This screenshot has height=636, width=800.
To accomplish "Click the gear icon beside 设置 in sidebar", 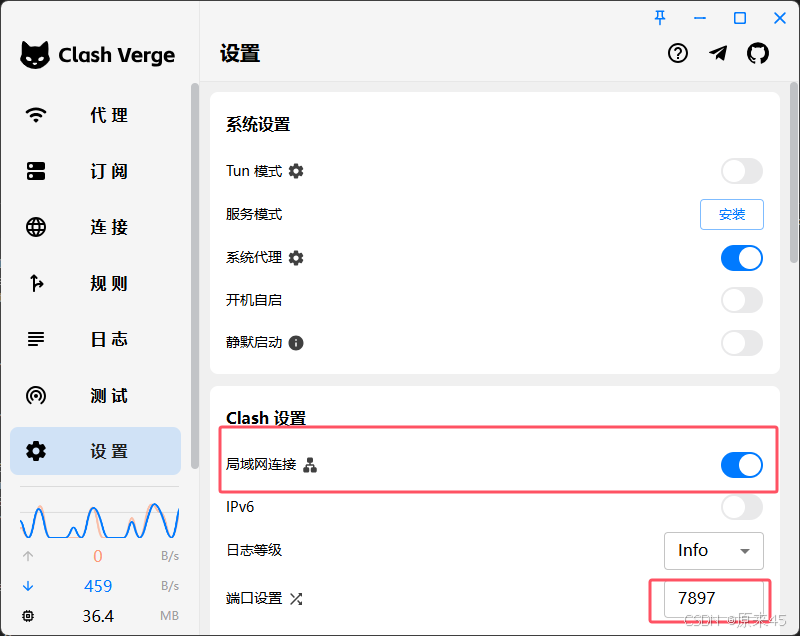I will pyautogui.click(x=36, y=451).
